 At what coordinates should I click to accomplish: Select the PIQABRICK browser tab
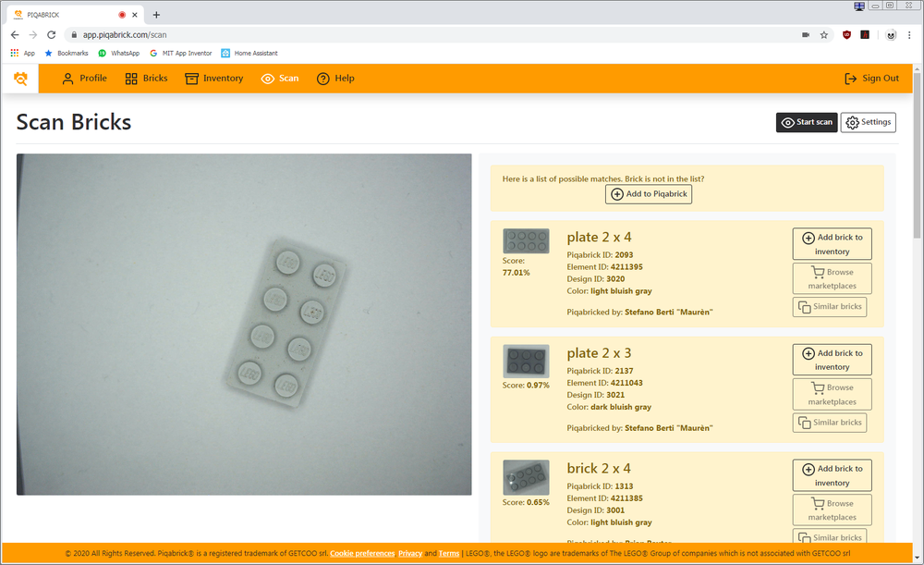click(x=74, y=15)
